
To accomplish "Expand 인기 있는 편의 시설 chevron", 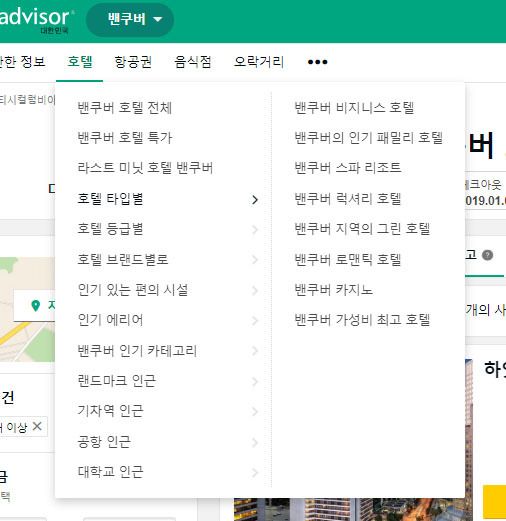I will coord(255,291).
